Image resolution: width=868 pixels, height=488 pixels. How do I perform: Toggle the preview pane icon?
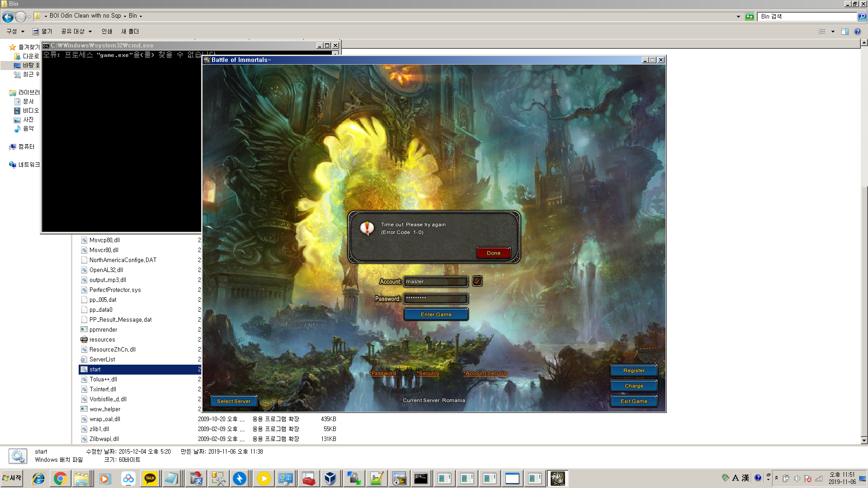point(844,32)
